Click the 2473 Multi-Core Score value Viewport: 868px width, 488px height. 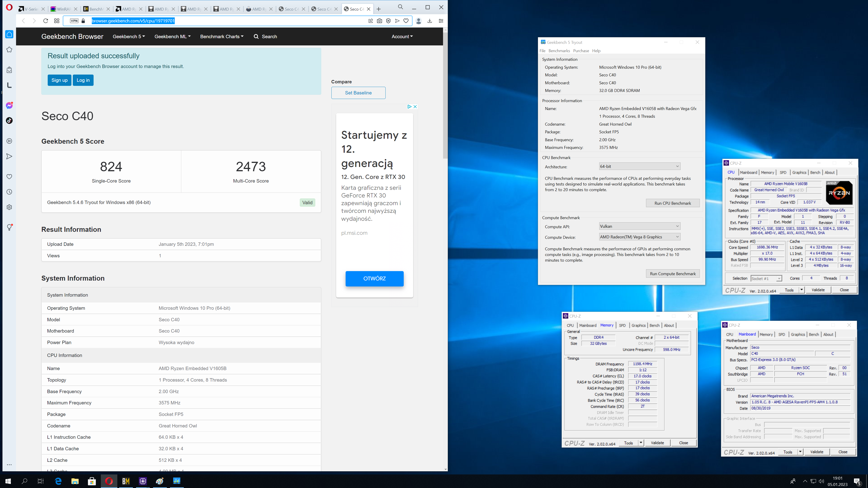tap(251, 167)
